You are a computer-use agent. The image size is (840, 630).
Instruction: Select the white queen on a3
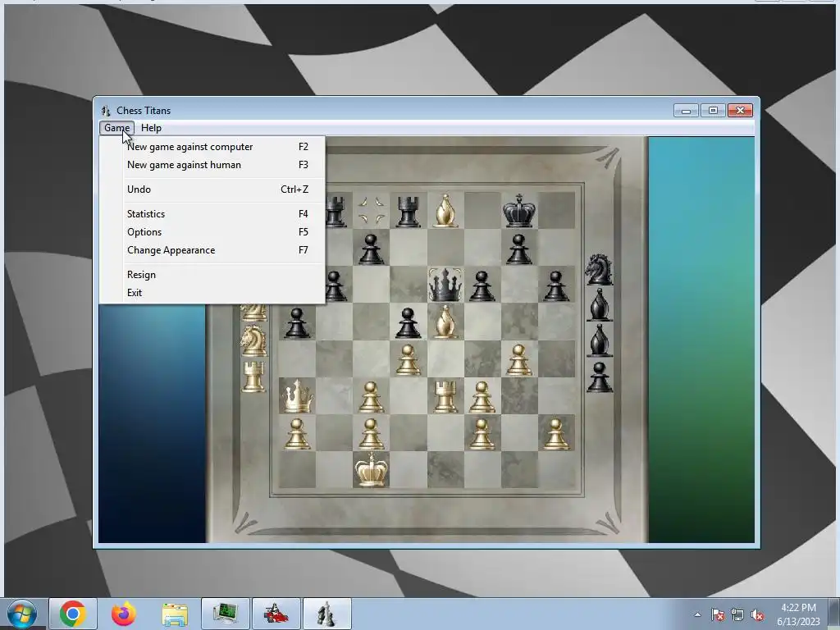coord(297,396)
